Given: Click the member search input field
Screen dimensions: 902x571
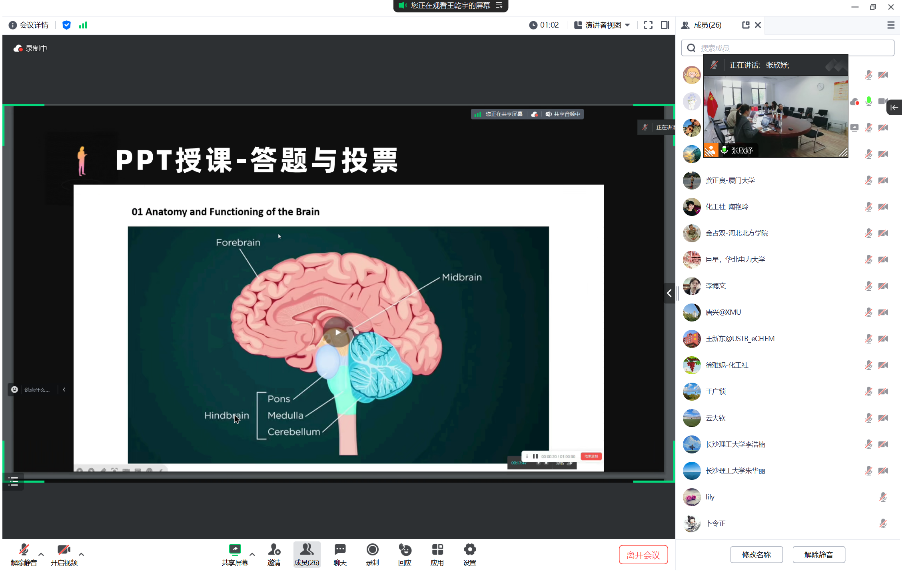Looking at the screenshot, I should [x=790, y=48].
